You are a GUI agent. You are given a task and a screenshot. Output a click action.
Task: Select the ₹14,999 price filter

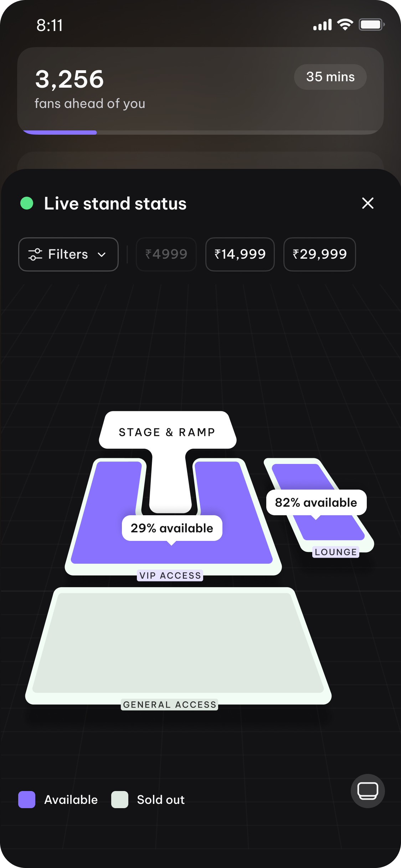(x=240, y=254)
